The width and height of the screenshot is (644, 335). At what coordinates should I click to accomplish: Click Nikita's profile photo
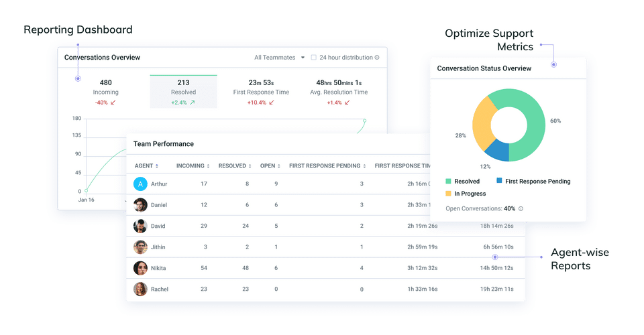point(140,268)
